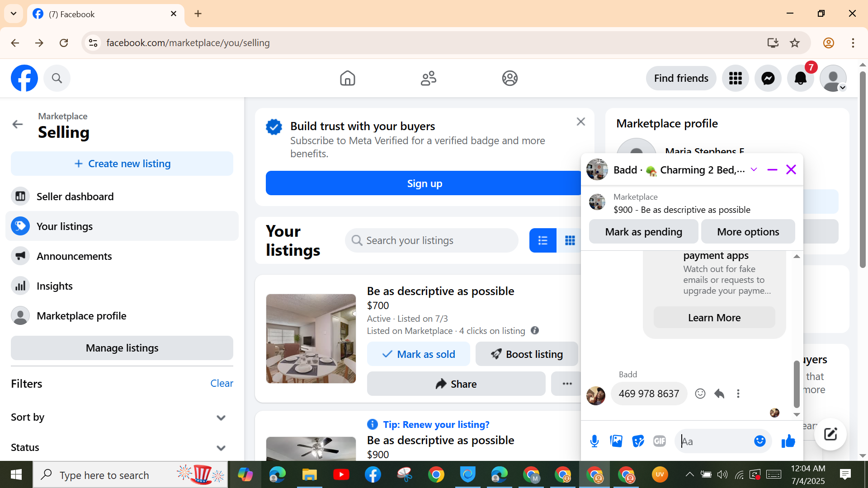Viewport: 868px width, 488px height.
Task: Go to Insights in sidebar
Action: pos(54,286)
